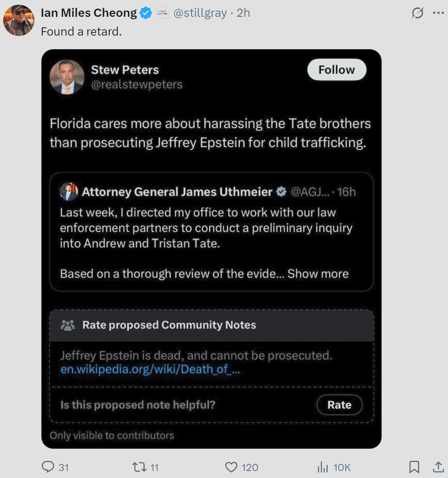Screen dimensions: 448x478
Task: Open the en.wikipedia.org Death_of link
Action: click(151, 369)
